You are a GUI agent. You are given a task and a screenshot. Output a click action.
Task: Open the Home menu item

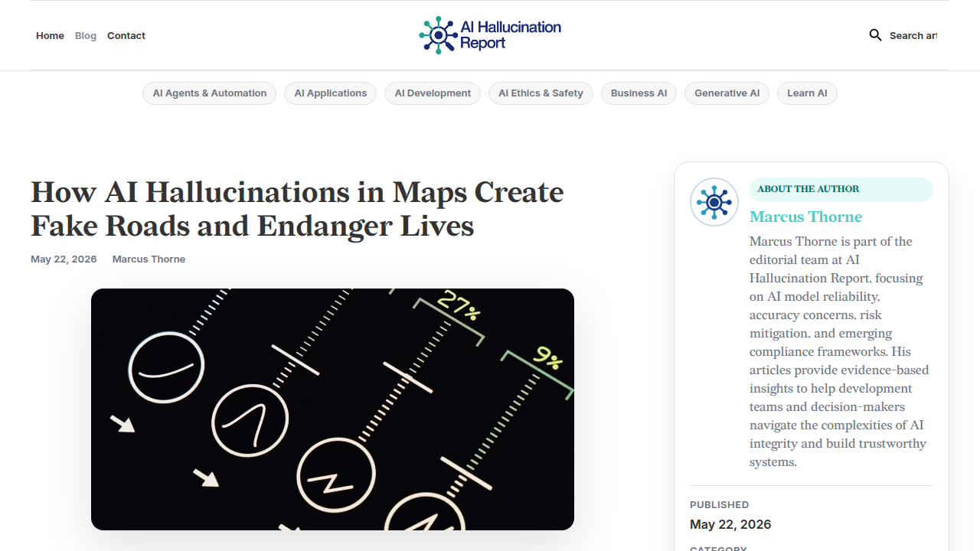click(50, 36)
